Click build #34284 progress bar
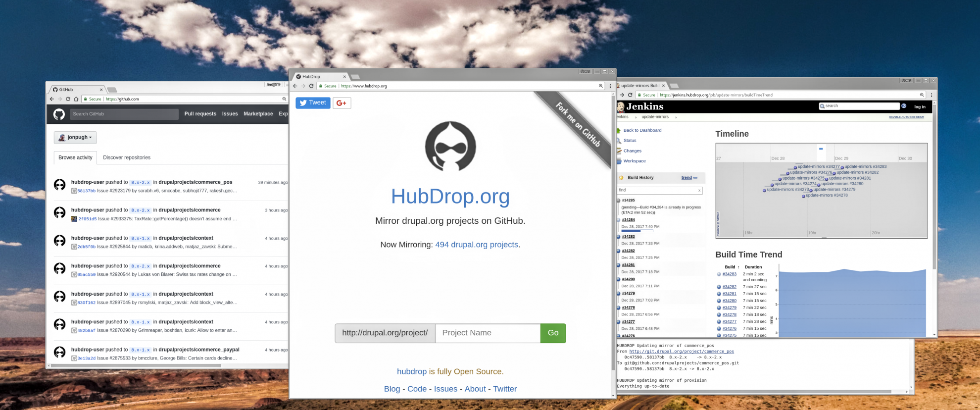 637,231
